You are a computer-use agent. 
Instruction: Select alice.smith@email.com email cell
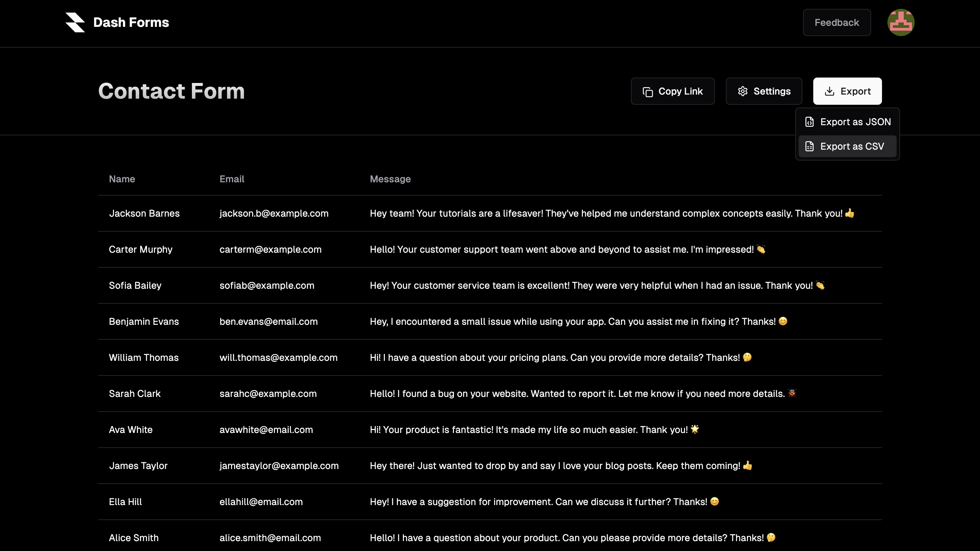[270, 538]
